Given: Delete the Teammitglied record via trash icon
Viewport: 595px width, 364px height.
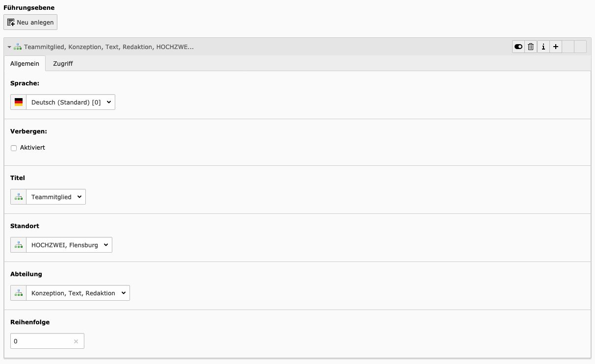Looking at the screenshot, I should 531,47.
